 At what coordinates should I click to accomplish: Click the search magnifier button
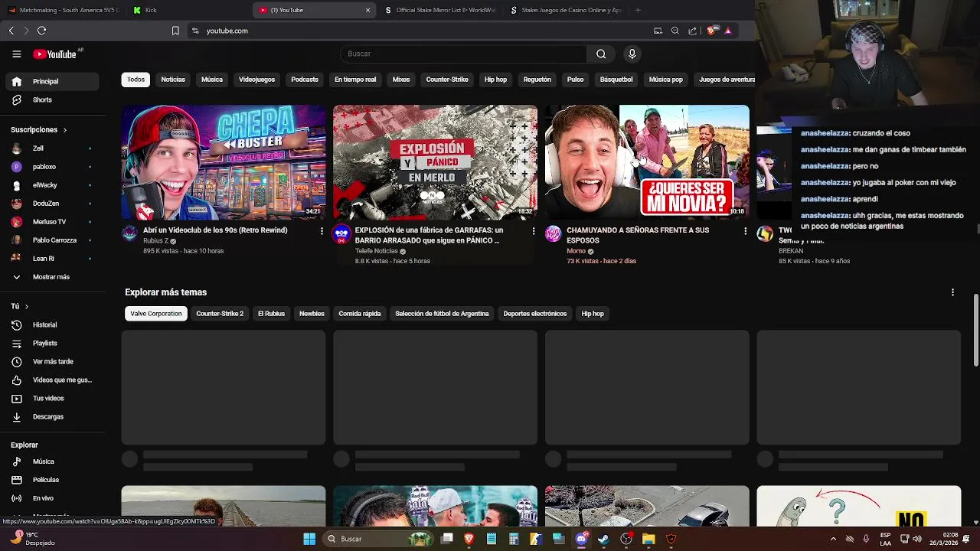pos(601,54)
